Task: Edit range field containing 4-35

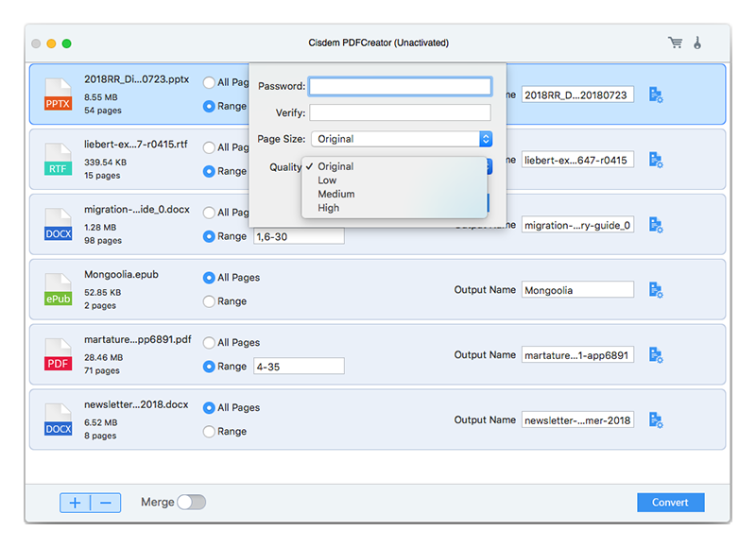Action: (x=299, y=367)
